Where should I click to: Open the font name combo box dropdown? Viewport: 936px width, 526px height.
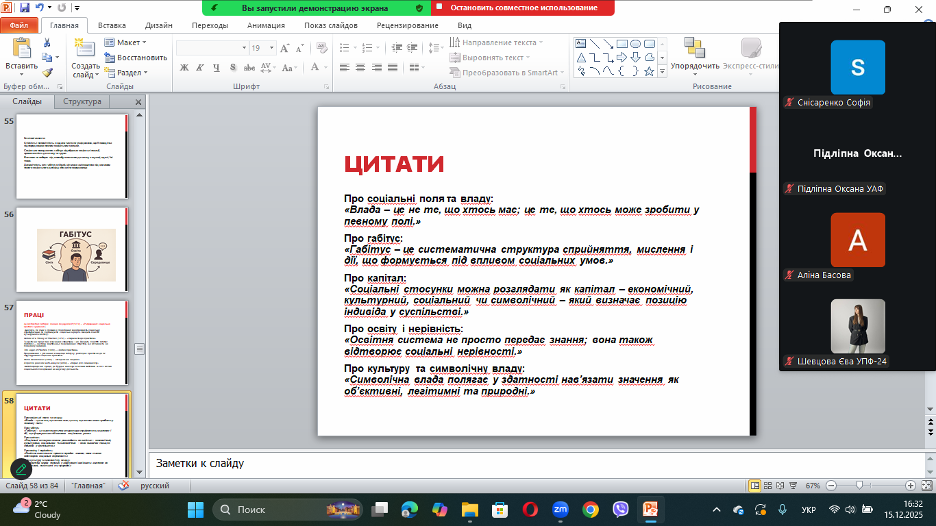coord(244,48)
